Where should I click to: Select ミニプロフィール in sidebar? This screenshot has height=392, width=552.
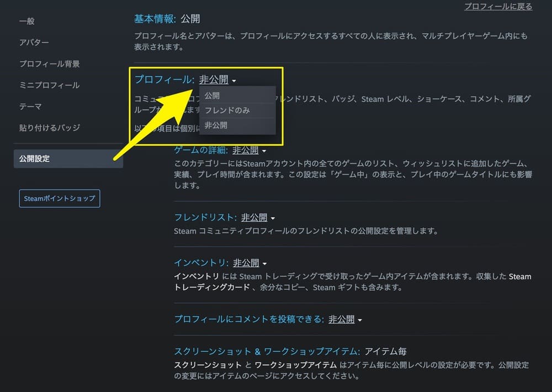pos(50,85)
